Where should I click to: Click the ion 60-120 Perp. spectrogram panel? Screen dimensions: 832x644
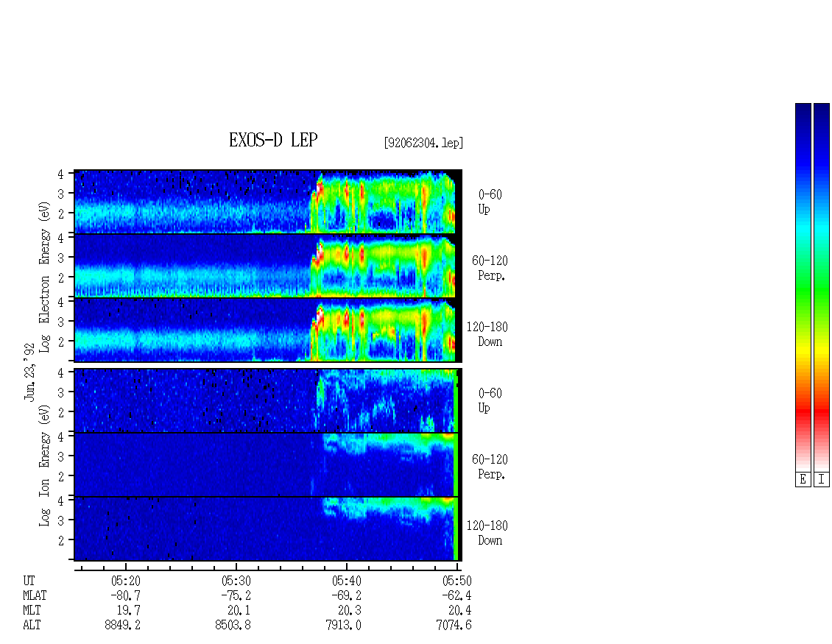click(x=268, y=464)
